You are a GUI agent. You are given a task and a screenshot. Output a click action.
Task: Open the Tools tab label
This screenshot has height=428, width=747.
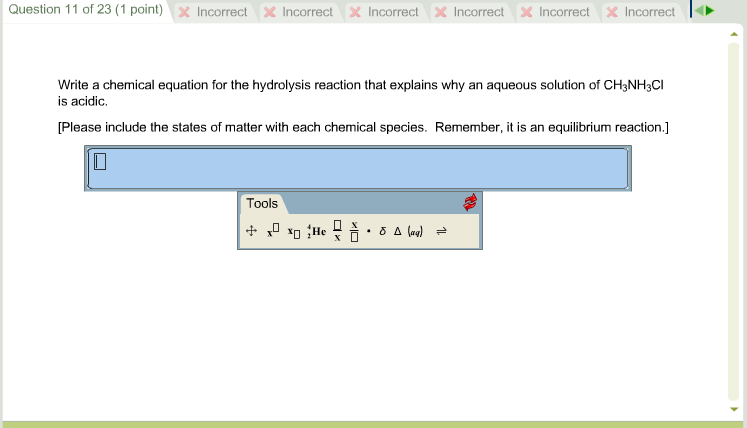click(262, 204)
